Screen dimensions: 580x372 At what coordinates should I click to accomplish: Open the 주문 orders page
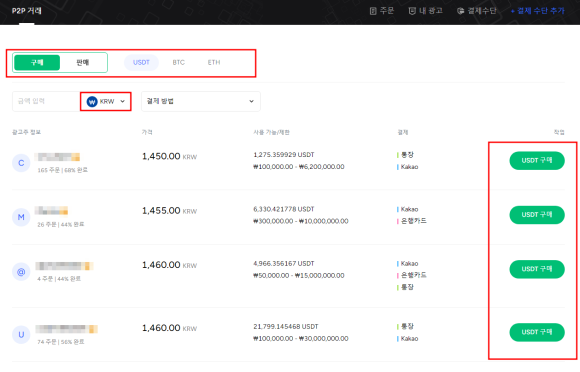(382, 11)
